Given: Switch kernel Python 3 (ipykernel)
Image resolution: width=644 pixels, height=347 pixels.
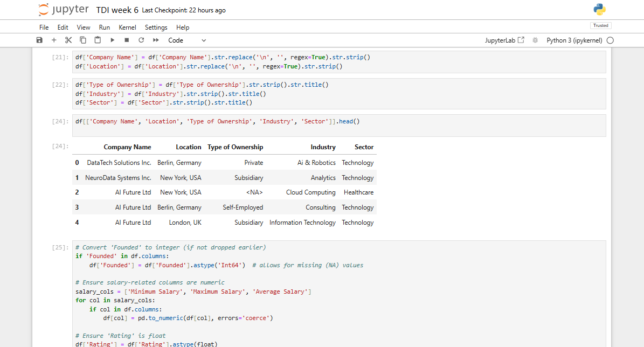Looking at the screenshot, I should tap(574, 40).
